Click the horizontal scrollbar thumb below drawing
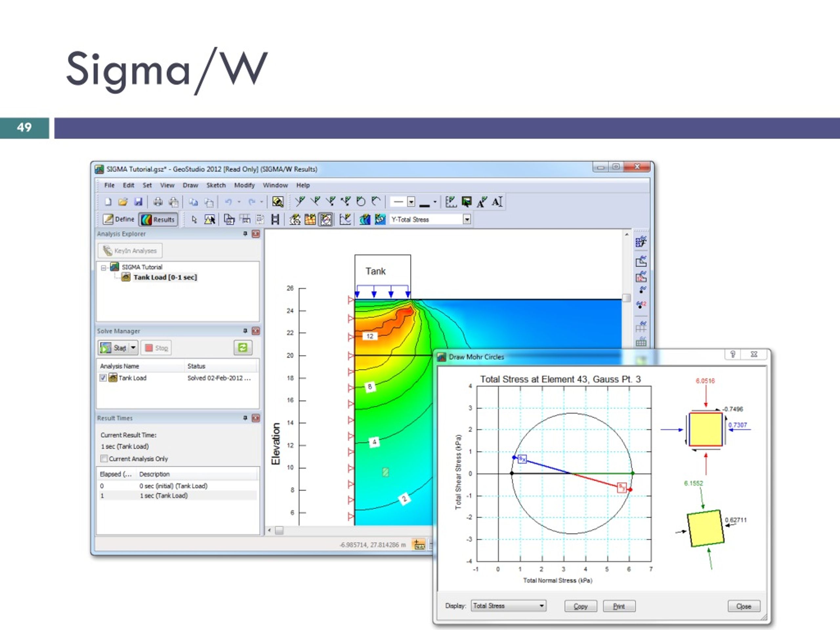 279,531
